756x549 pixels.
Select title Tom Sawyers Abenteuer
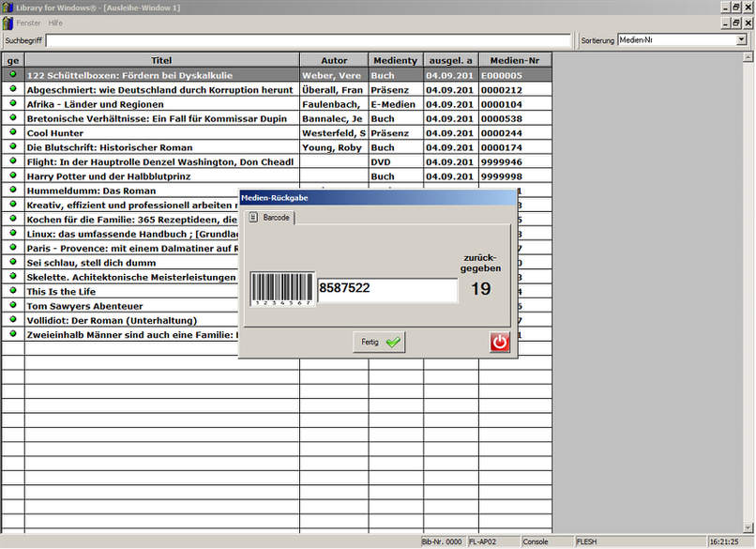84,306
